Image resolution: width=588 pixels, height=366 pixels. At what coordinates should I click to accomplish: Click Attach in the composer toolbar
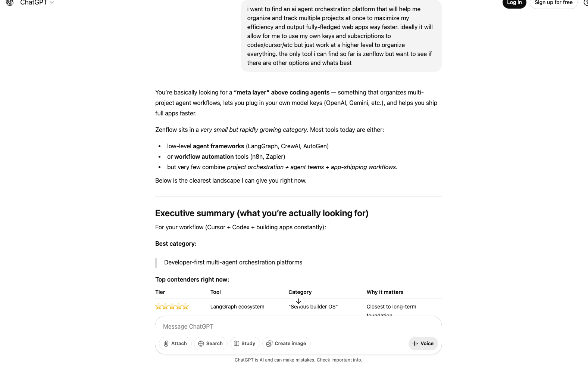click(x=175, y=344)
